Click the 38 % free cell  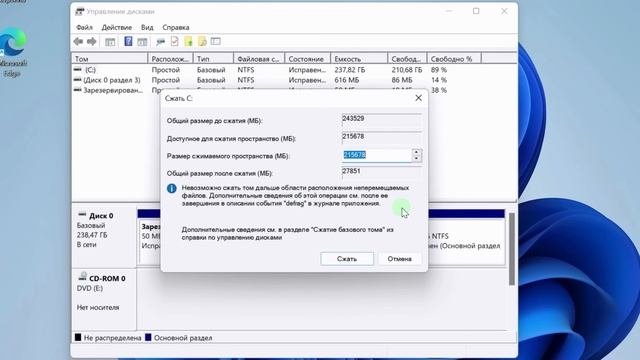click(438, 90)
